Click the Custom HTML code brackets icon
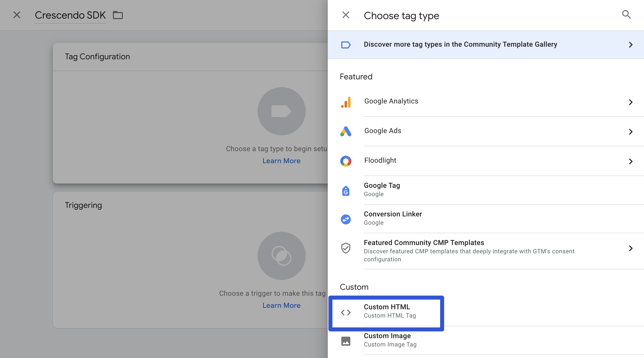Image resolution: width=644 pixels, height=358 pixels. [x=346, y=313]
